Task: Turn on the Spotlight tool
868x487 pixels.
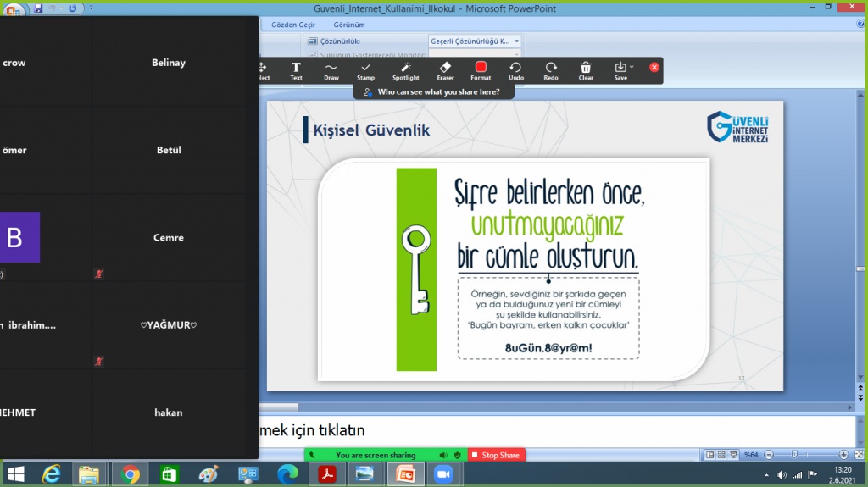Action: click(x=405, y=71)
